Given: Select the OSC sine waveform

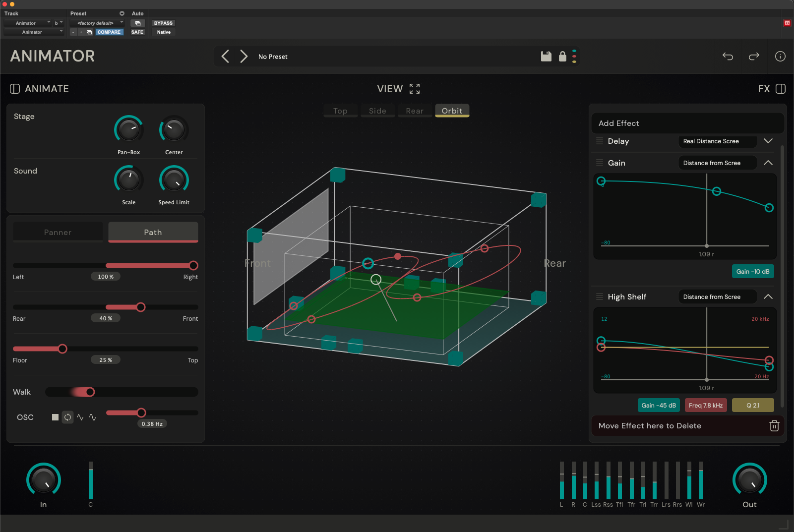Looking at the screenshot, I should (93, 417).
